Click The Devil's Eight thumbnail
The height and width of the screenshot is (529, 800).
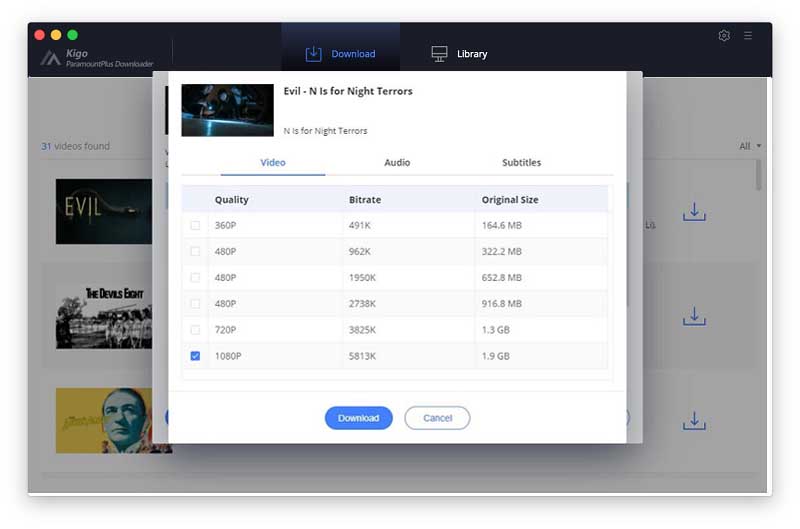[104, 316]
